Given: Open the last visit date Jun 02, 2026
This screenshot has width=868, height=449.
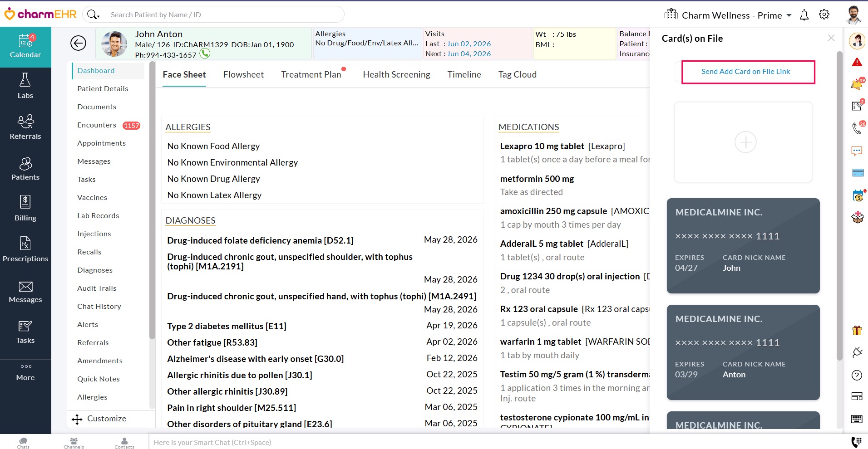Looking at the screenshot, I should point(469,44).
